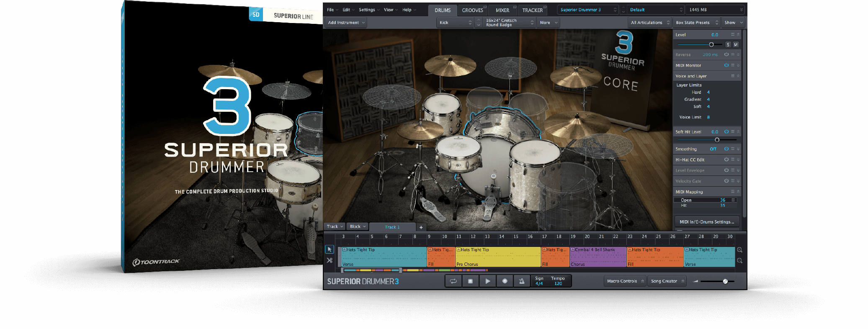The width and height of the screenshot is (868, 329).
Task: Open the Kick instrument selector dropdown
Action: (455, 23)
